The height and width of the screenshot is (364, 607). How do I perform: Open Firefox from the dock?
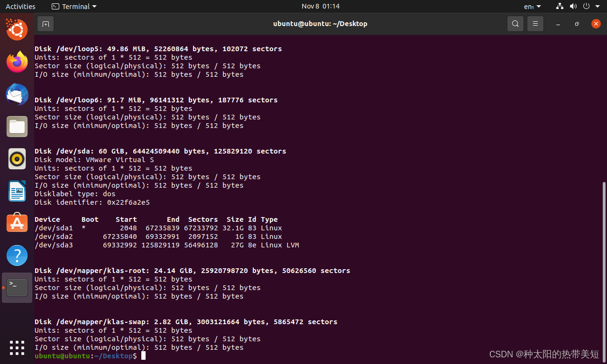tap(17, 62)
